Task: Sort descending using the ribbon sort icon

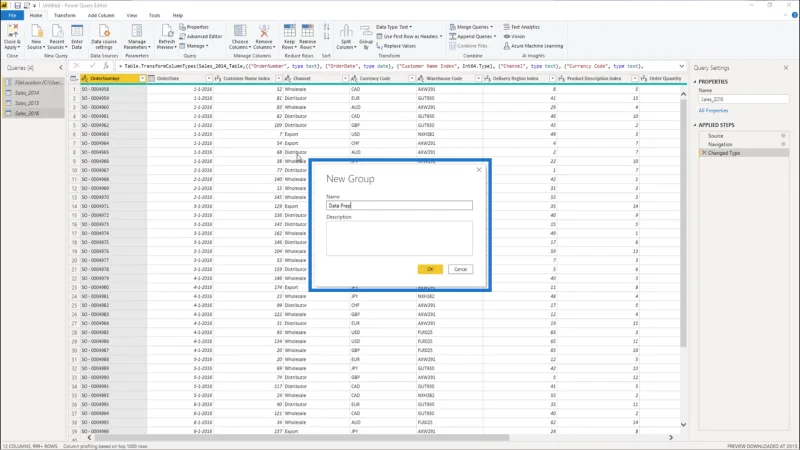Action: tap(327, 36)
